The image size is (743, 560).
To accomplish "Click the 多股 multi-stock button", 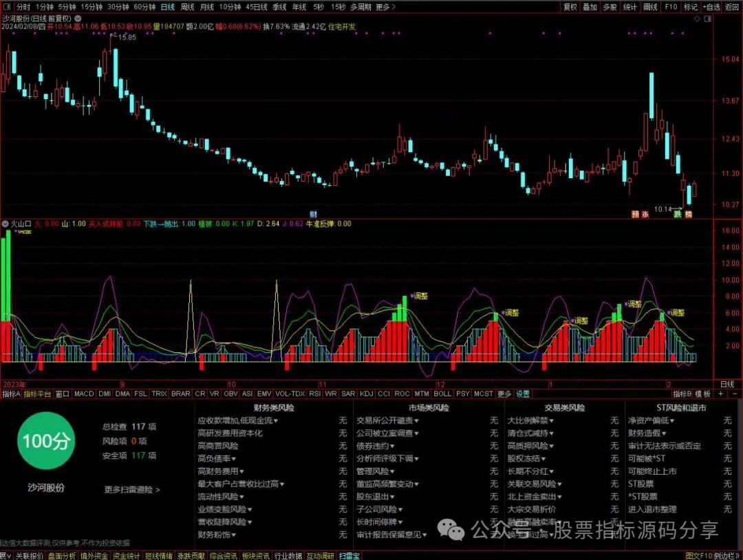I will 610,7.
